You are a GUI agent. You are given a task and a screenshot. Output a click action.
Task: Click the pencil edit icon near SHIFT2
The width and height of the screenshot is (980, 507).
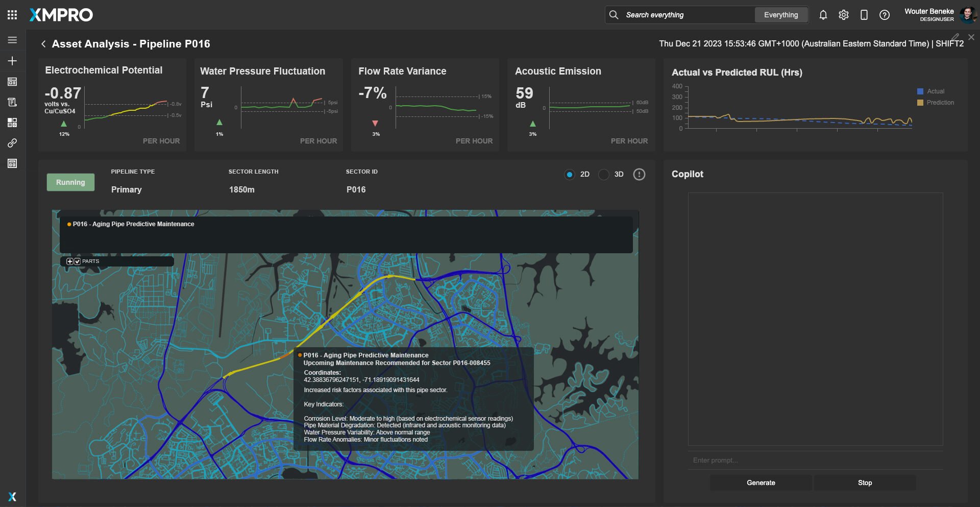point(955,37)
